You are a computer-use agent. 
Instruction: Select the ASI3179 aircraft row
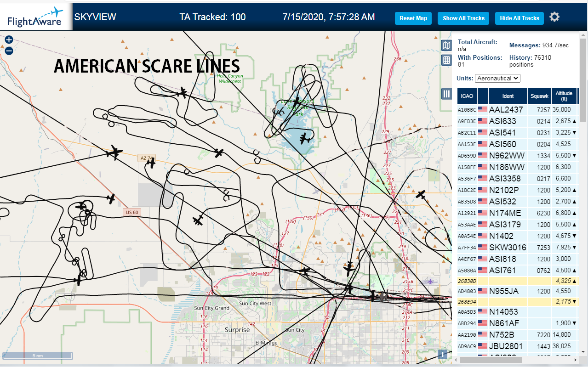click(x=517, y=225)
